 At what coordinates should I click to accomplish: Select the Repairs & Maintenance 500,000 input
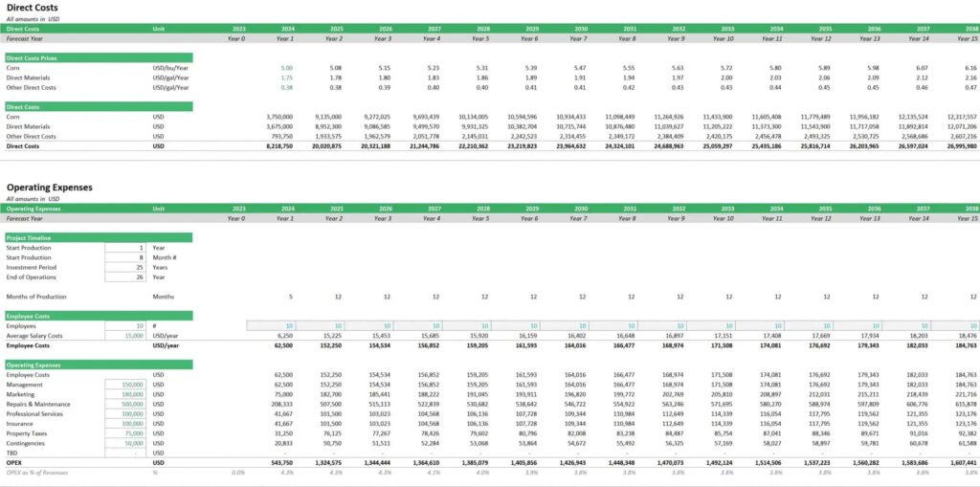coord(125,404)
